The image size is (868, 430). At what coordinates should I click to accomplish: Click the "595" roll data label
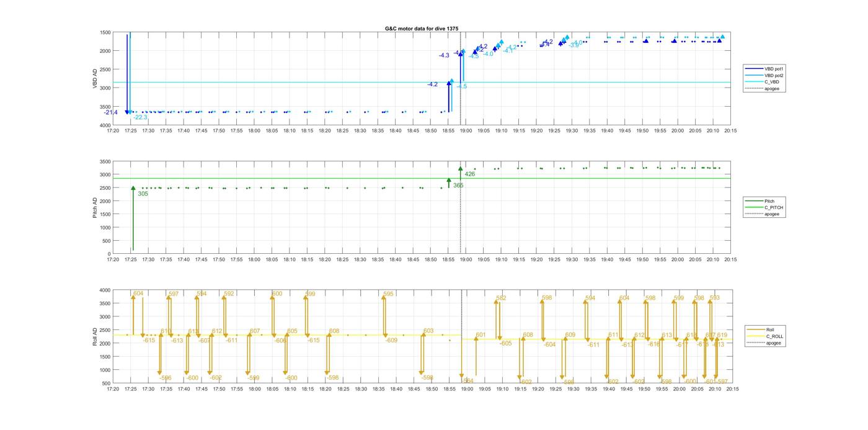pos(389,294)
